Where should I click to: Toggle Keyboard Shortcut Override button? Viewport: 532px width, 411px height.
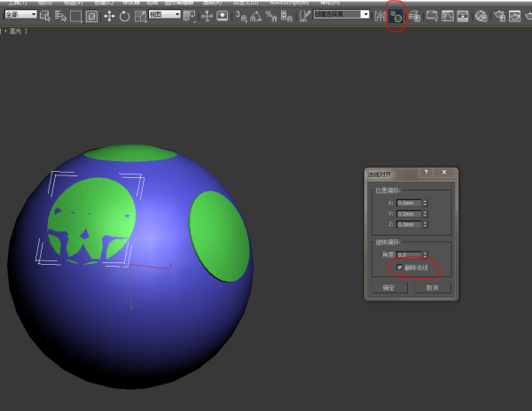pos(223,16)
